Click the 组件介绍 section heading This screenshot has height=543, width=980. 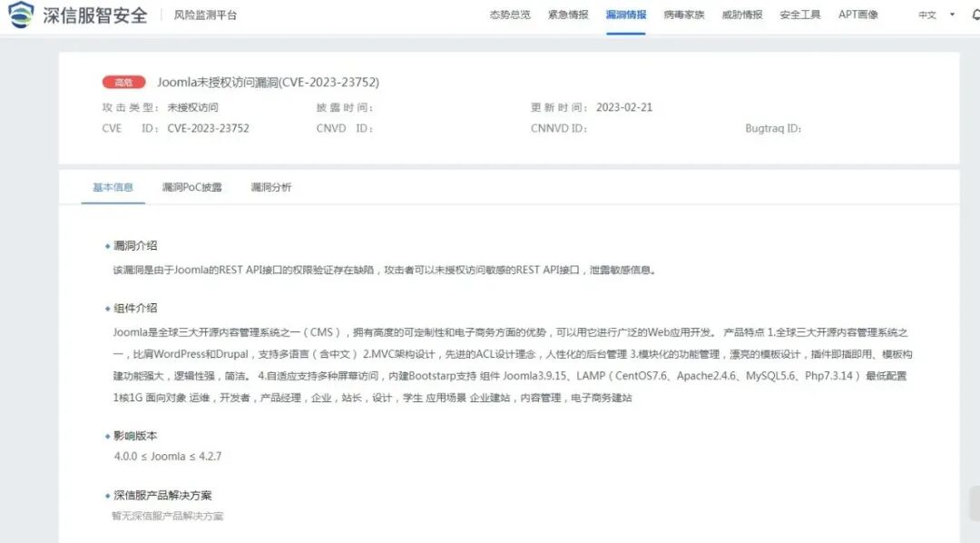(135, 309)
